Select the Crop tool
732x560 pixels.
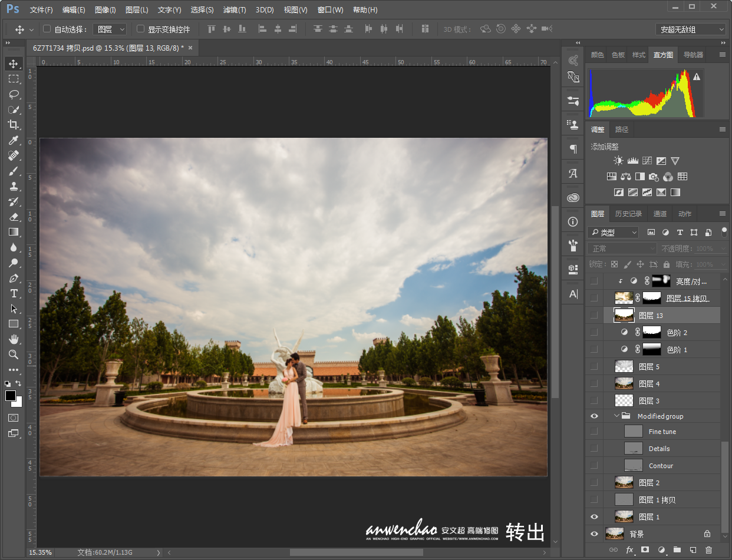(14, 125)
